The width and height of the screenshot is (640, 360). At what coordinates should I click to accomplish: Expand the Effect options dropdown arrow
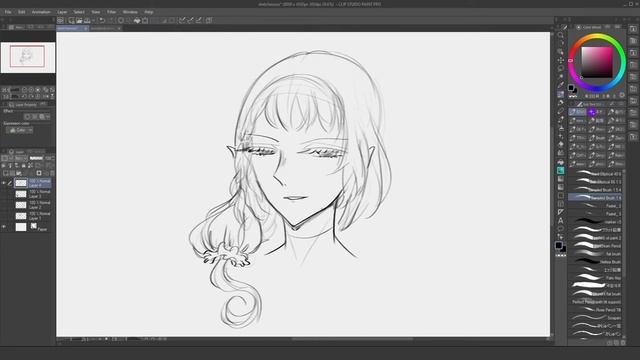coord(48,117)
